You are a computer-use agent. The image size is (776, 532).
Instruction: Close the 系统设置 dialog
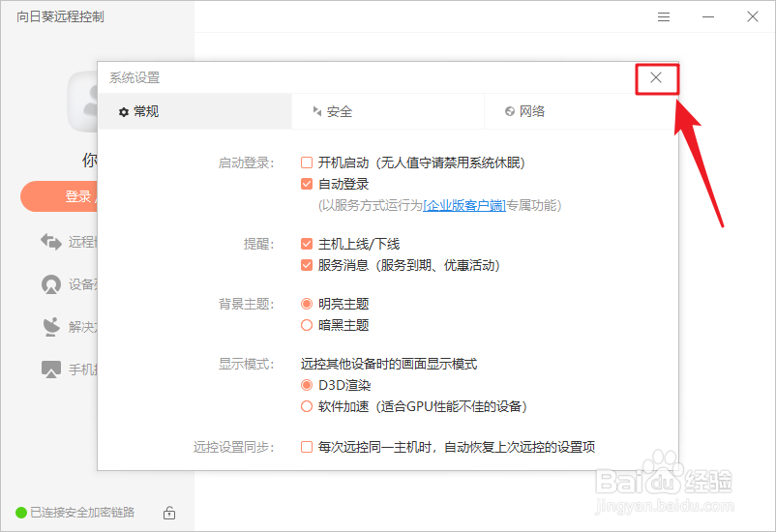click(x=656, y=77)
